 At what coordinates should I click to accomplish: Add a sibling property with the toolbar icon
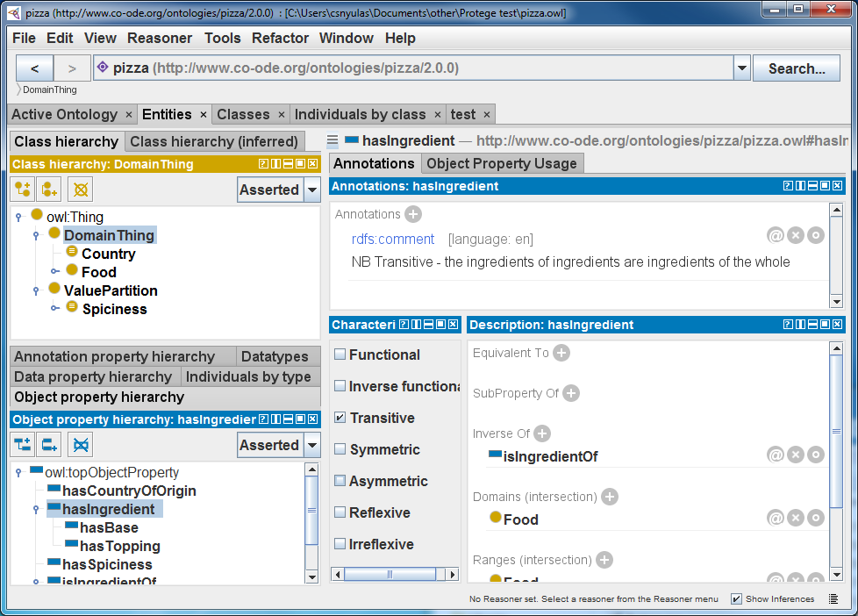(49, 445)
